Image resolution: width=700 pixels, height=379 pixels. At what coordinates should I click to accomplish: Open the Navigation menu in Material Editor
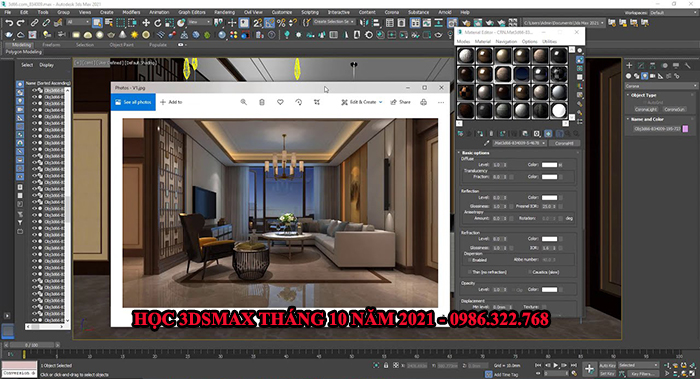pos(506,42)
